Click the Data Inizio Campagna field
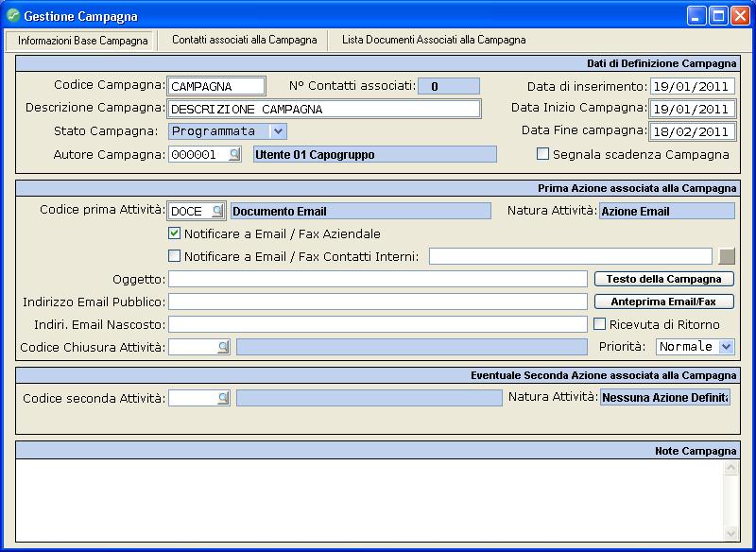756x552 pixels. [x=693, y=109]
